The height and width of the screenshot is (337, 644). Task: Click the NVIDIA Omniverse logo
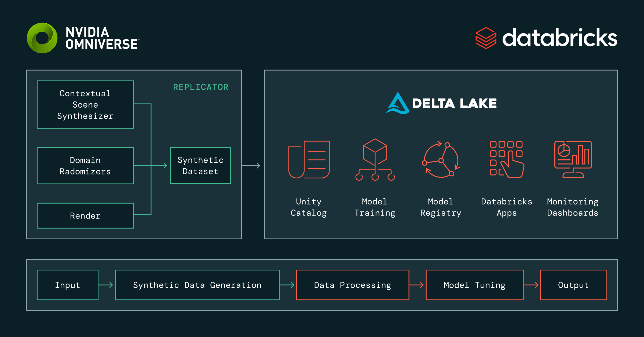pyautogui.click(x=83, y=38)
